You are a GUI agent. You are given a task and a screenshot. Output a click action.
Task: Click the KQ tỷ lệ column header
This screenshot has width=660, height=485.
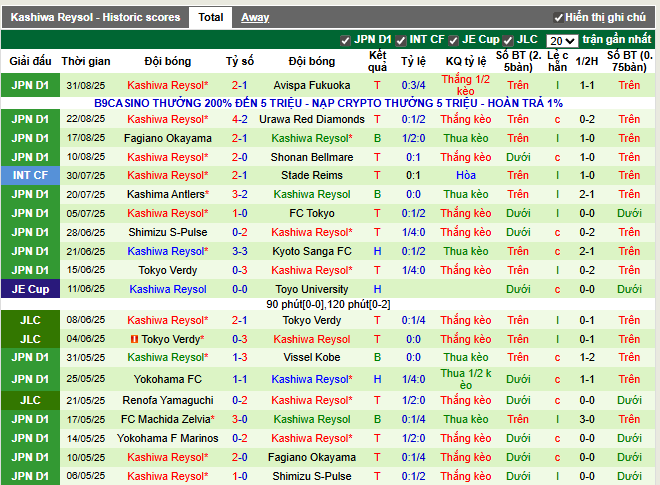click(x=466, y=61)
